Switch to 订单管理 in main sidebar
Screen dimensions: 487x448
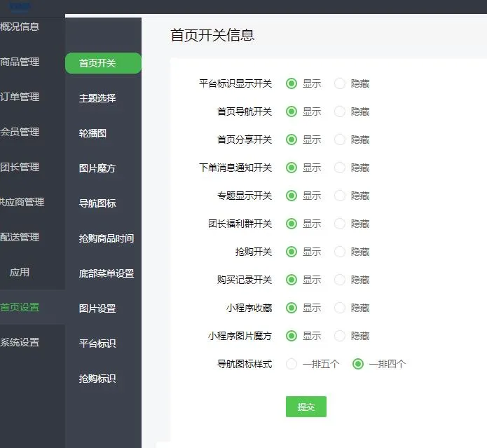click(x=20, y=97)
